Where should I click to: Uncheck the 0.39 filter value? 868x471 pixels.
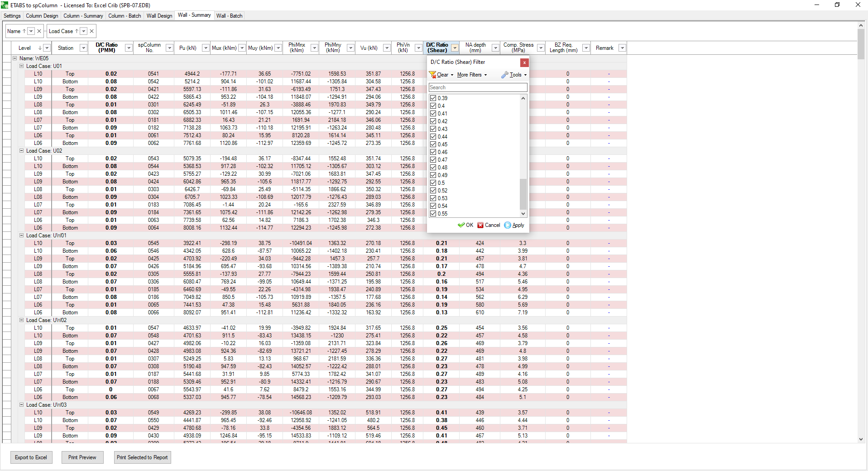coord(433,98)
